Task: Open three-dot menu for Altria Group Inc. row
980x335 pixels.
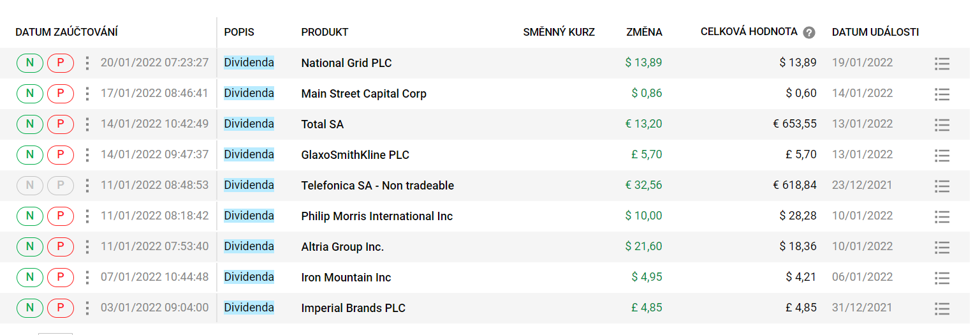Action: point(87,247)
